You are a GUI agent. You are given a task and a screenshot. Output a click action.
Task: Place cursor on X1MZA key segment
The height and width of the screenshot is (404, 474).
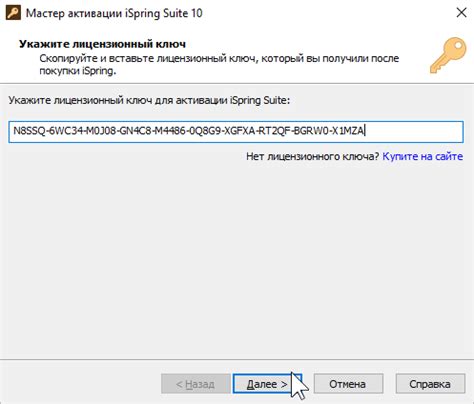[348, 131]
